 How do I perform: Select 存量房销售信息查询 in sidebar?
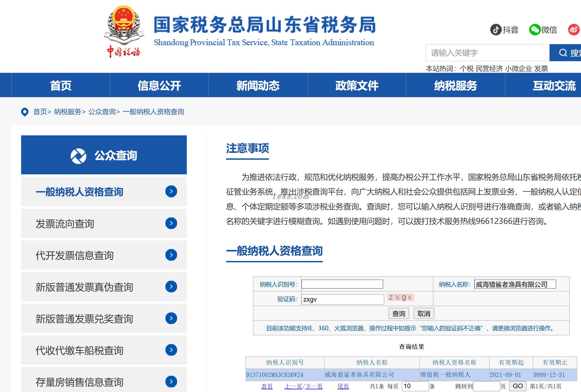tap(104, 380)
